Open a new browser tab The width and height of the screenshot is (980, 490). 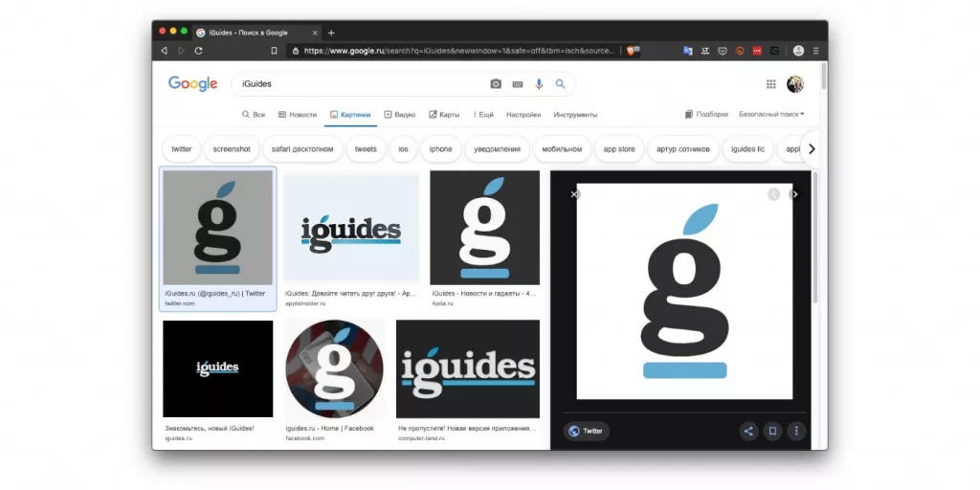point(331,33)
